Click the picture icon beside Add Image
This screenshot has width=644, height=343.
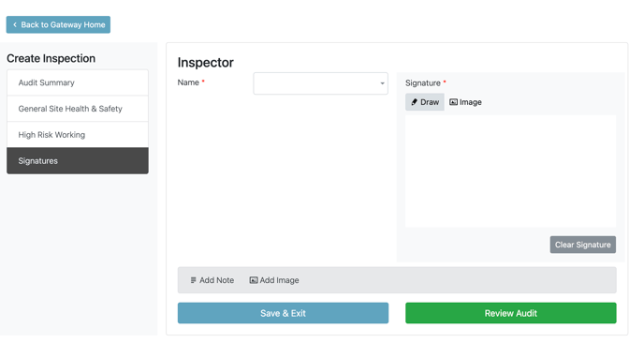254,280
